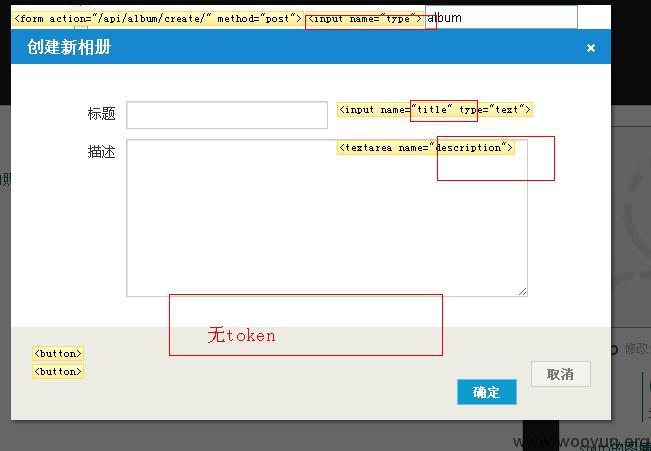The image size is (651, 451).
Task: Click the 描述 label text
Action: [x=101, y=152]
